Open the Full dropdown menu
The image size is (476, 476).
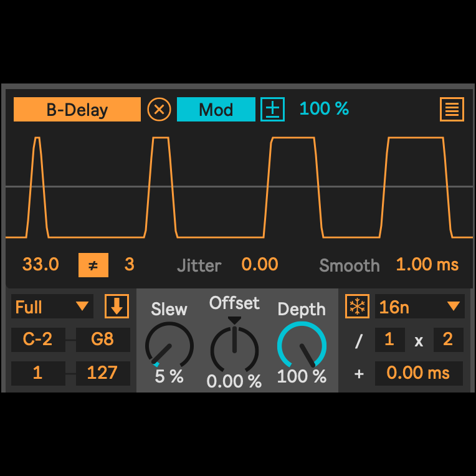52,307
